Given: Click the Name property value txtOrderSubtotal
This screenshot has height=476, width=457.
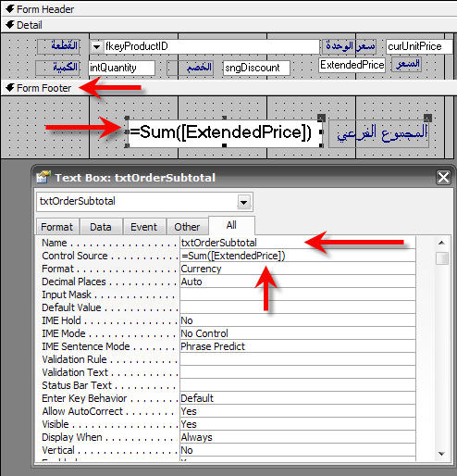Looking at the screenshot, I should tap(218, 243).
